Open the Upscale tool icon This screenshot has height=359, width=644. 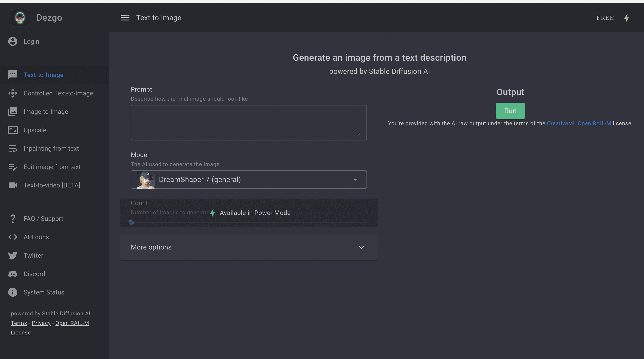(12, 130)
